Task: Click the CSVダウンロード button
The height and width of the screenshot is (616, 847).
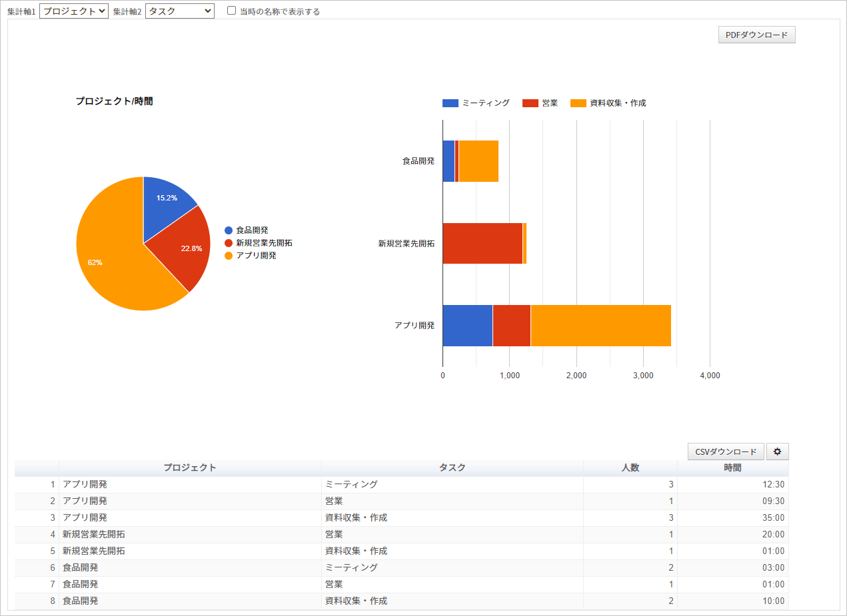Action: point(726,452)
